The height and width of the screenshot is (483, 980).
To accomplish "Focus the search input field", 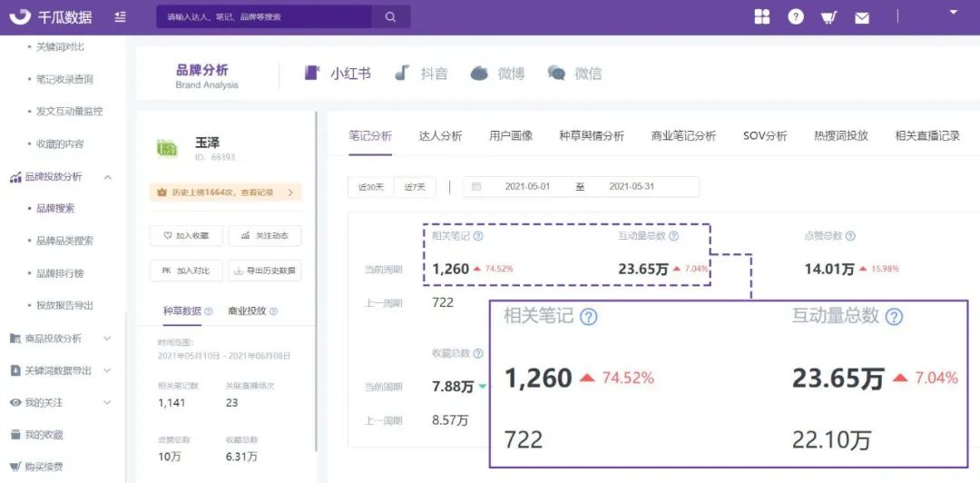I will (x=264, y=17).
